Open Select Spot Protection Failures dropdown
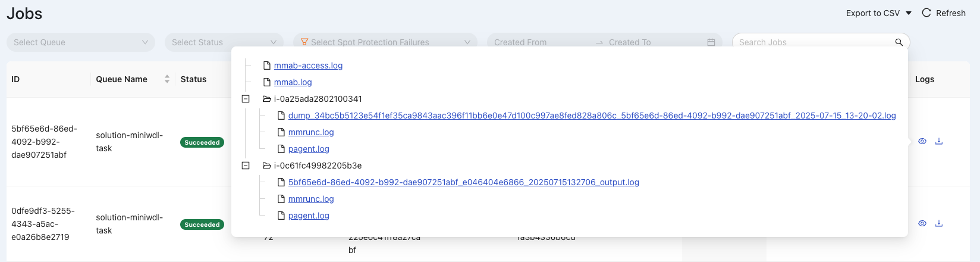Viewport: 980px width, 262px height. [x=385, y=42]
